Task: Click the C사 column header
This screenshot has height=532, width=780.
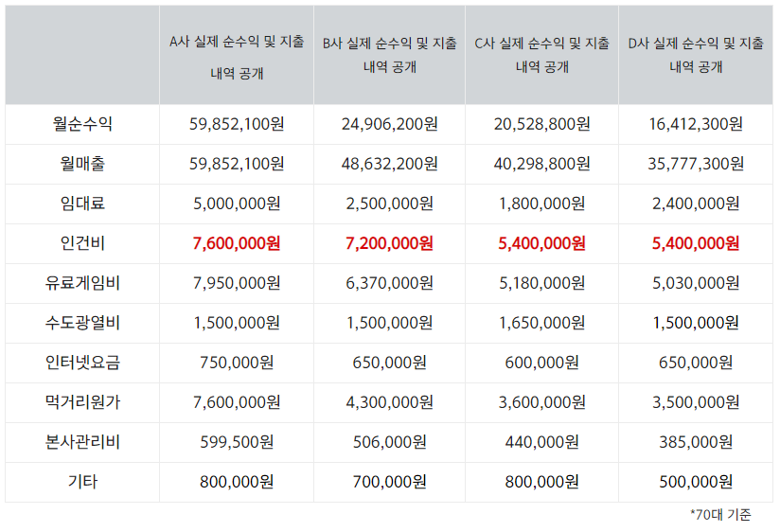Action: [x=541, y=55]
